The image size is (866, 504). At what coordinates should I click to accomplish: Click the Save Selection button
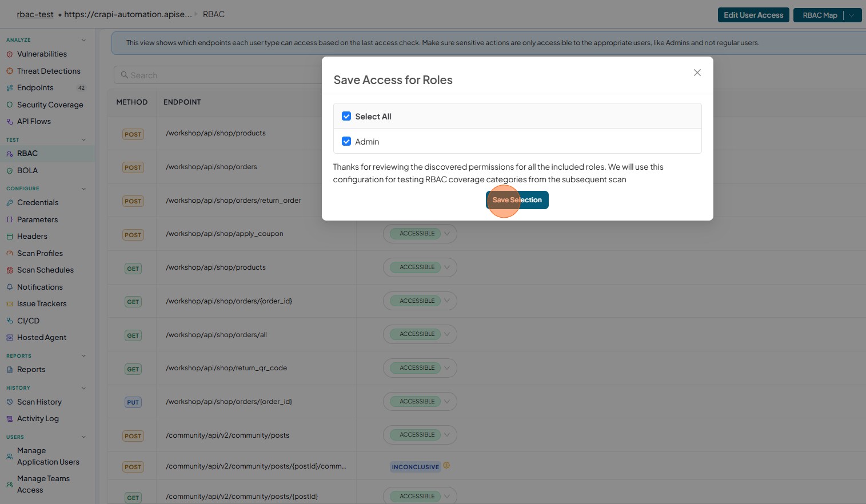pyautogui.click(x=517, y=200)
